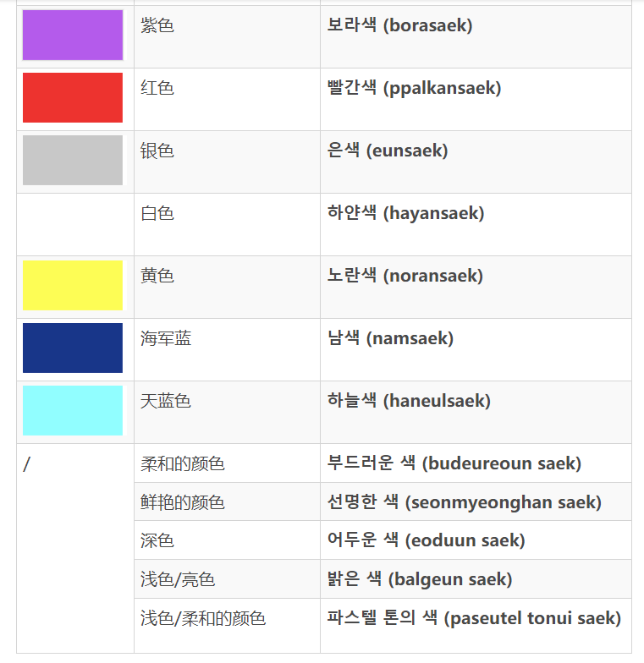Image resolution: width=644 pixels, height=663 pixels.
Task: Select the navy blue color swatch
Action: [73, 348]
